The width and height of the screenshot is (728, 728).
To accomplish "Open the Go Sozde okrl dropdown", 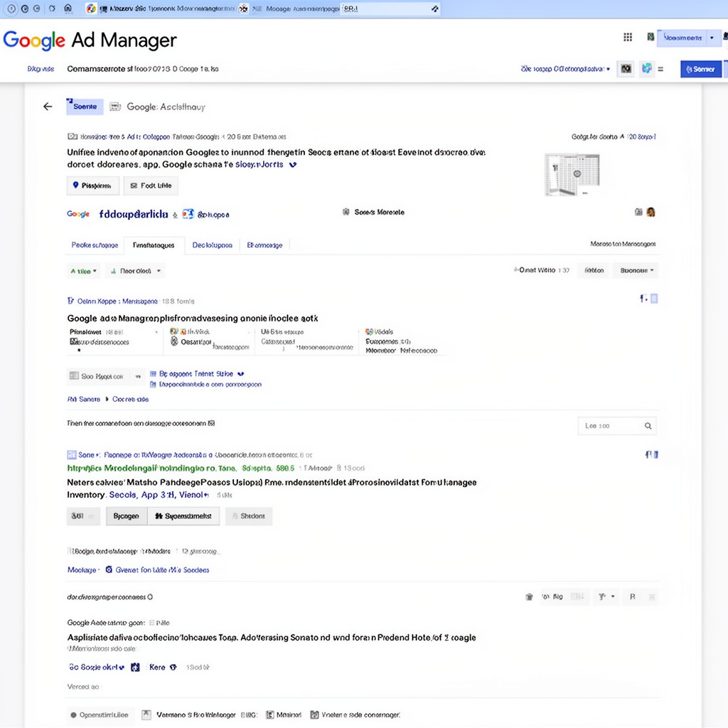I will coord(97,667).
